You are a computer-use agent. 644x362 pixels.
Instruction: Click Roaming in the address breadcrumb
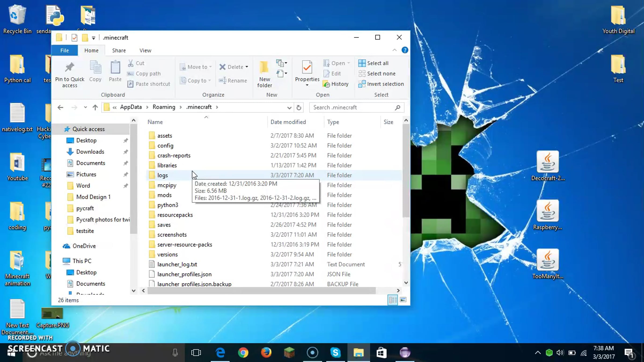[x=164, y=107]
